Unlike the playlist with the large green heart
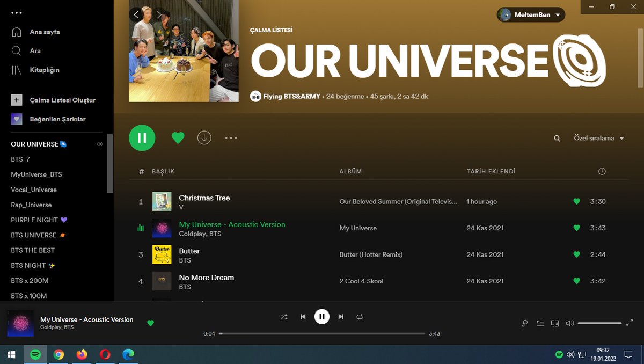 178,138
